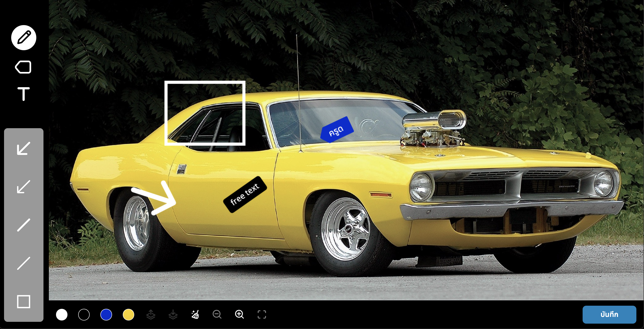Click the bring layer forward icon
The height and width of the screenshot is (329, 644).
(x=151, y=314)
